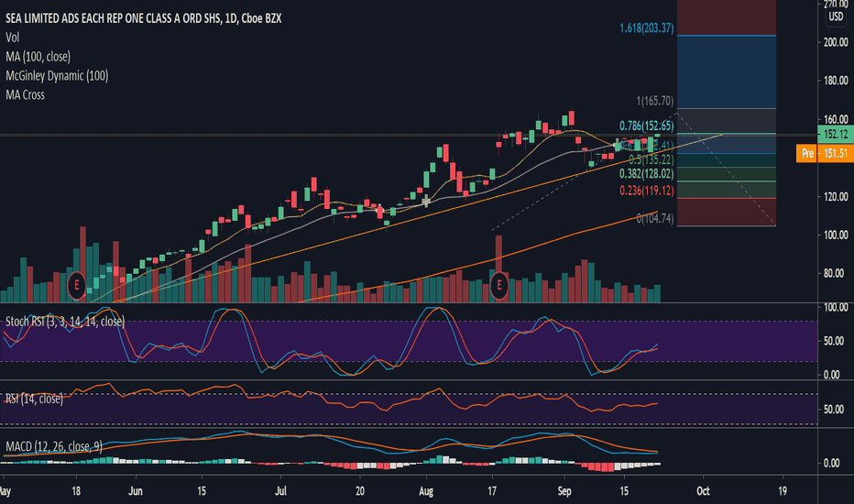Click the 180.00 price axis label
This screenshot has height=504, width=854.
coord(836,81)
